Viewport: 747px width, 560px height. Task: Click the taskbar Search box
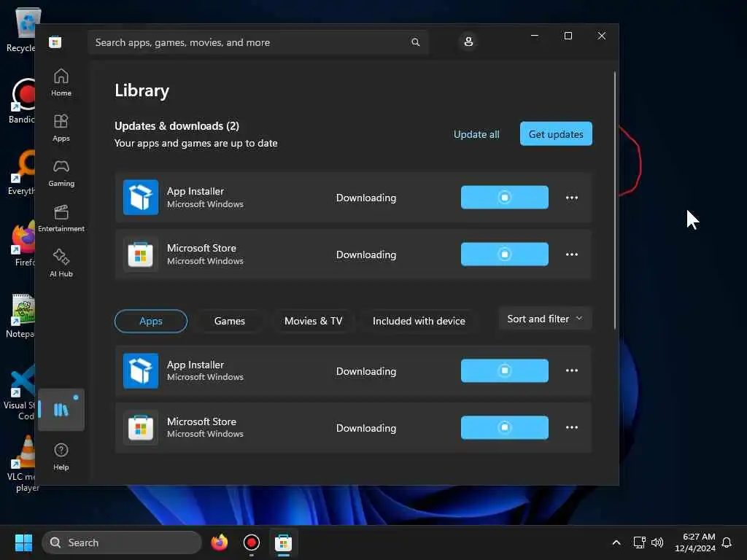pos(122,542)
